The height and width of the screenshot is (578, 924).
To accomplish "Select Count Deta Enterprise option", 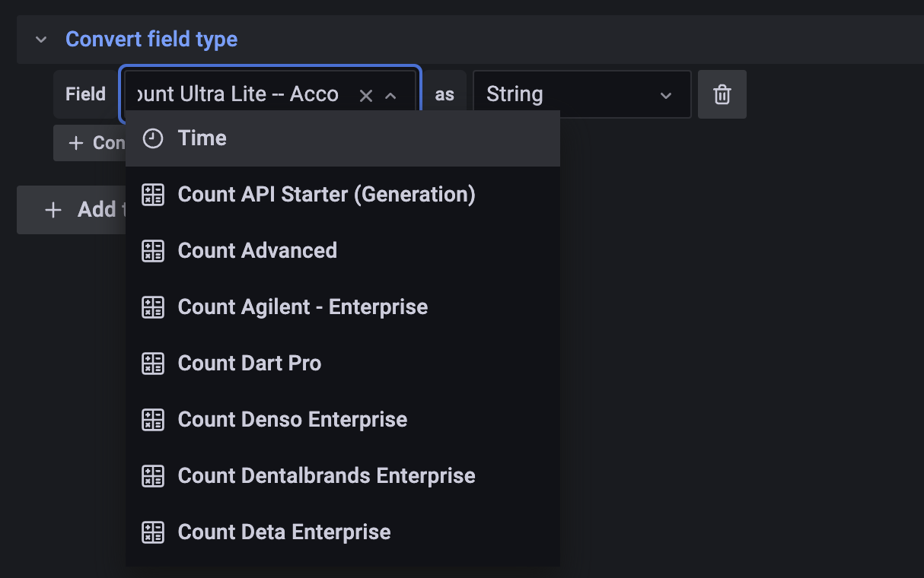I will point(343,532).
